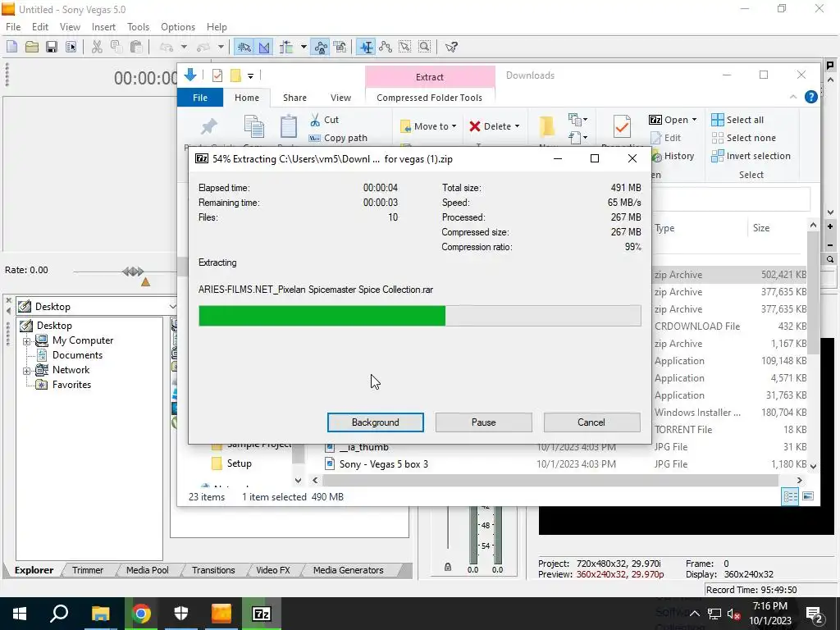This screenshot has height=630, width=840.
Task: Select the Favorites tree item
Action: pos(71,385)
